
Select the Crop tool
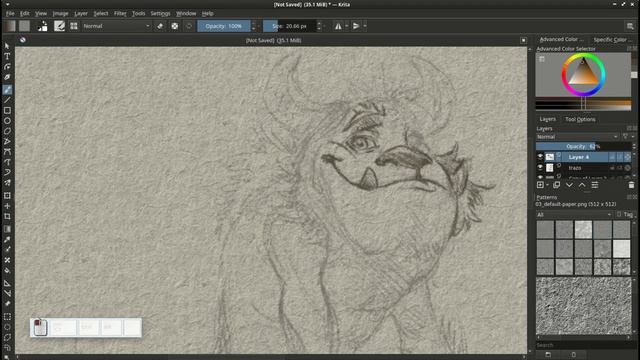tap(7, 216)
